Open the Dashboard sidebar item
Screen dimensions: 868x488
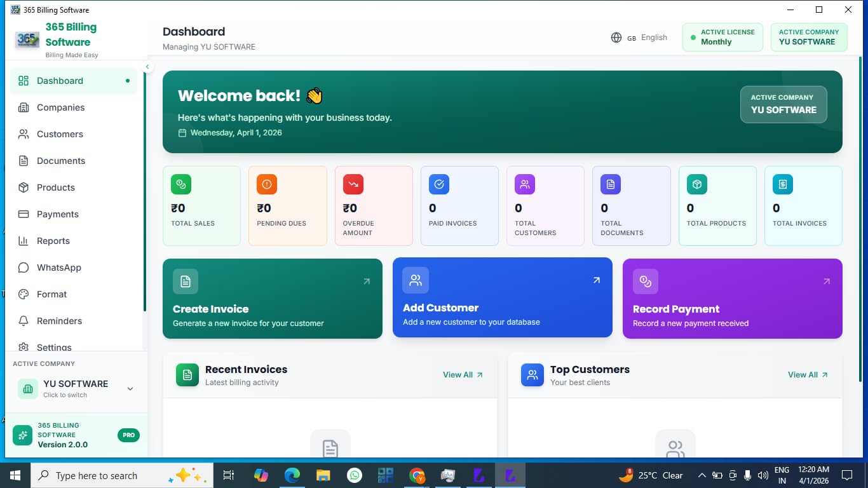(74, 81)
